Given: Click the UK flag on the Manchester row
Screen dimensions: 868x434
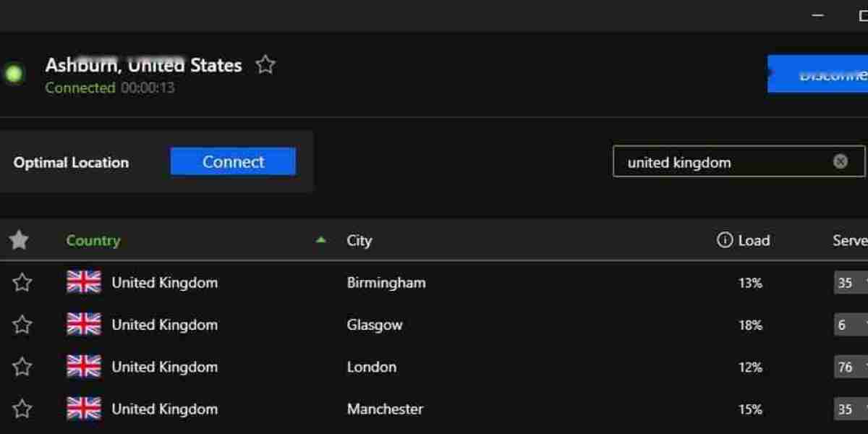Looking at the screenshot, I should click(82, 409).
